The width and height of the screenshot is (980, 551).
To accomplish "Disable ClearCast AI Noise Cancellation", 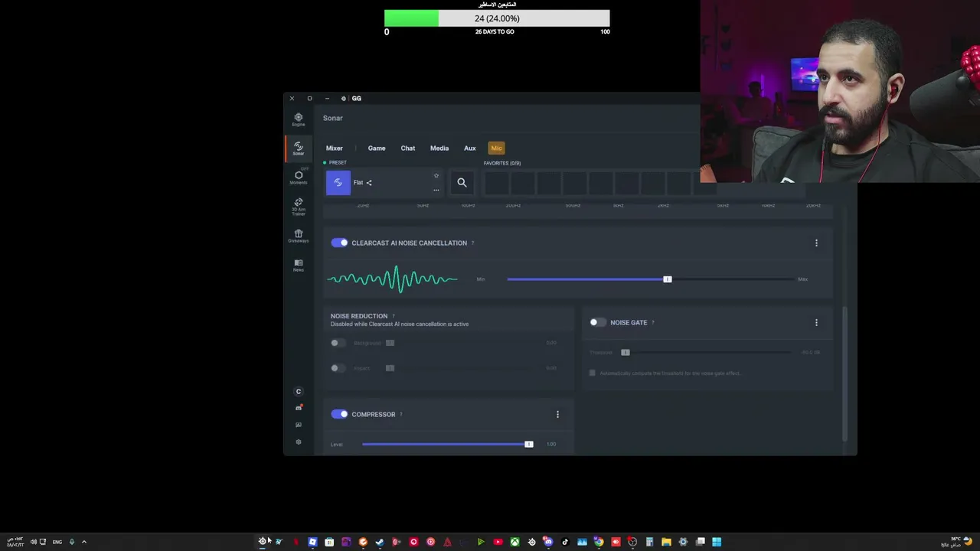I will pyautogui.click(x=339, y=243).
